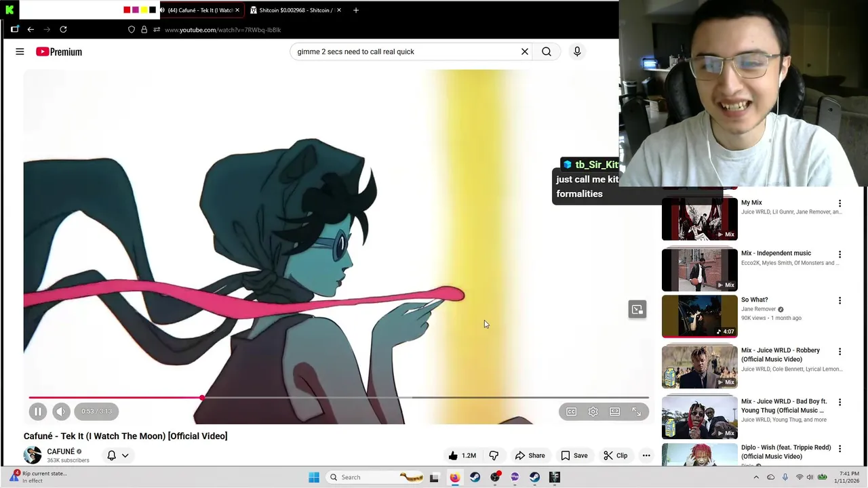The image size is (868, 488).
Task: Click the yellow color swatch in title bar
Action: point(144,10)
